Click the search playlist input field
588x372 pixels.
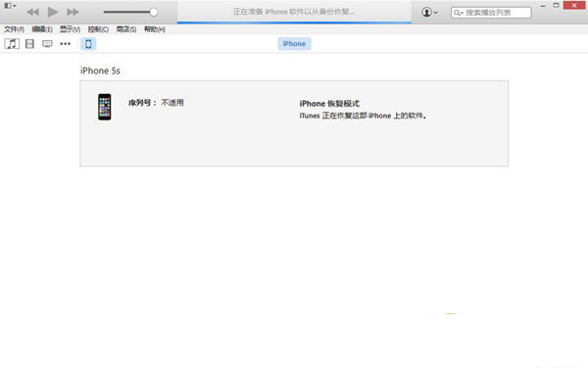coord(491,13)
